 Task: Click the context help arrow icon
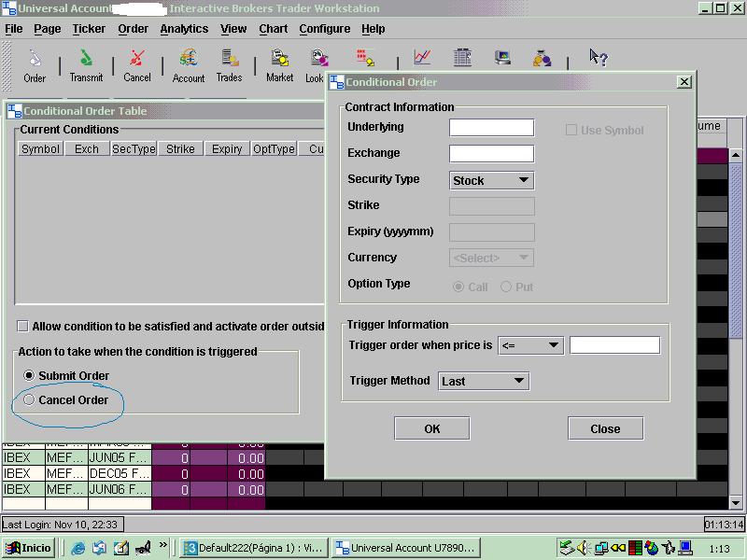pos(599,58)
